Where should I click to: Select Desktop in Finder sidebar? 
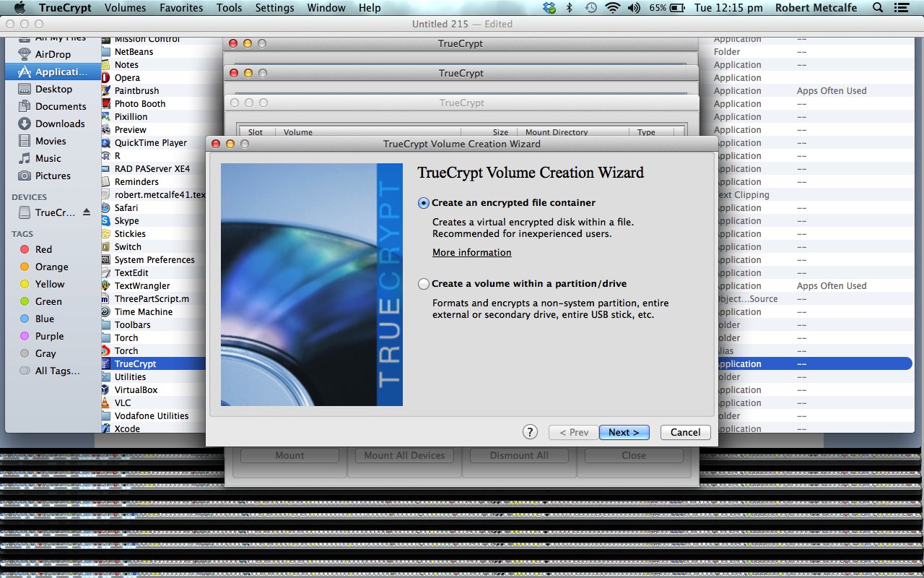[53, 89]
